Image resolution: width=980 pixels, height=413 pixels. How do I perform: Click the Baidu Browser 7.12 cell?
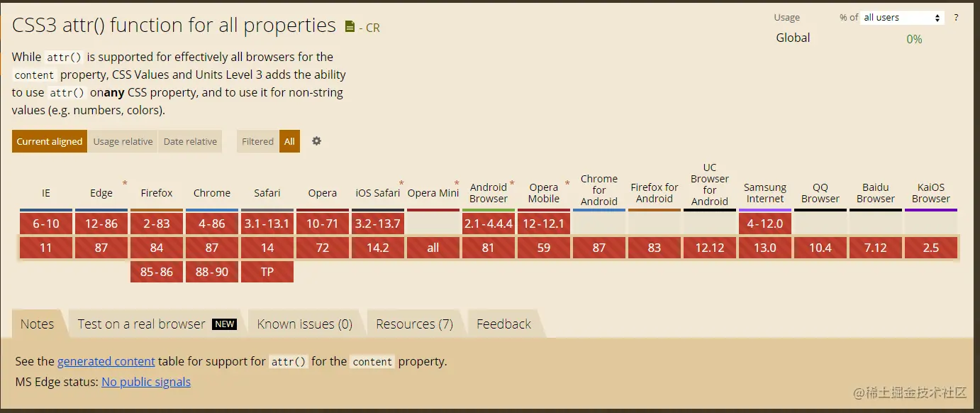(876, 248)
